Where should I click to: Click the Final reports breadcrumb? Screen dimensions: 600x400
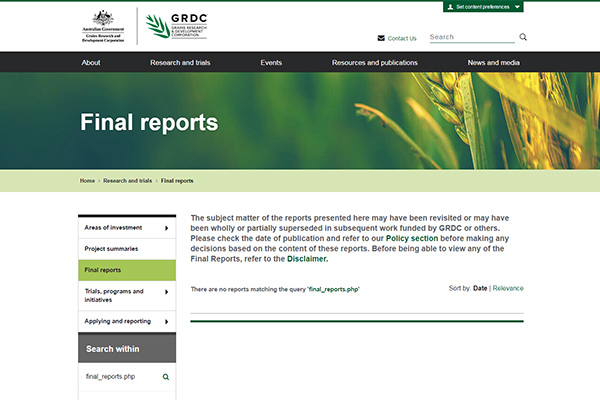(177, 181)
